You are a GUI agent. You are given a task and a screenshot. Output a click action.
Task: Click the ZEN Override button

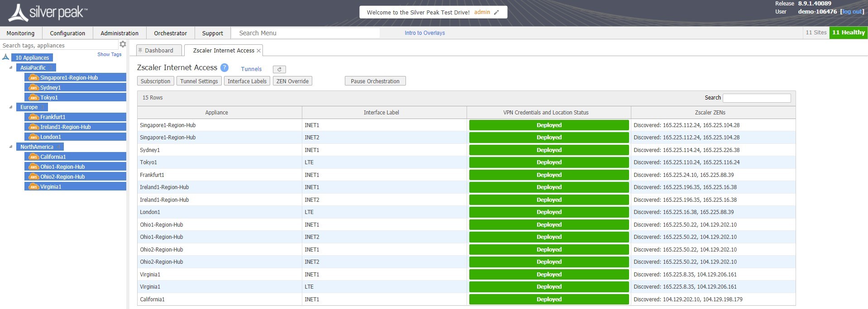(292, 81)
